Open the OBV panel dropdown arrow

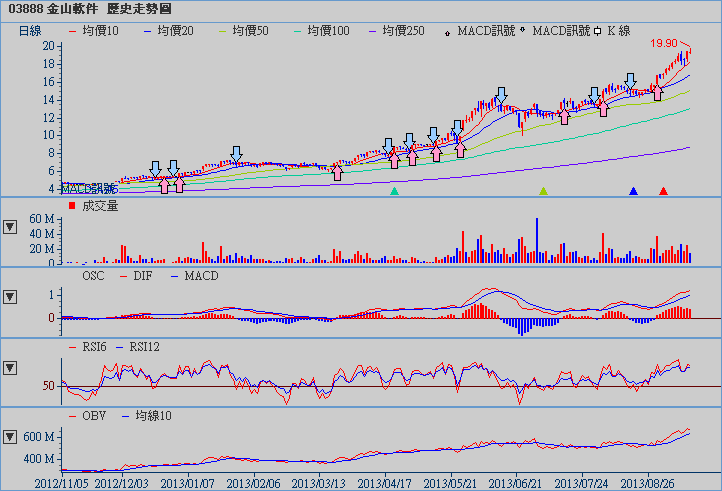[x=10, y=437]
